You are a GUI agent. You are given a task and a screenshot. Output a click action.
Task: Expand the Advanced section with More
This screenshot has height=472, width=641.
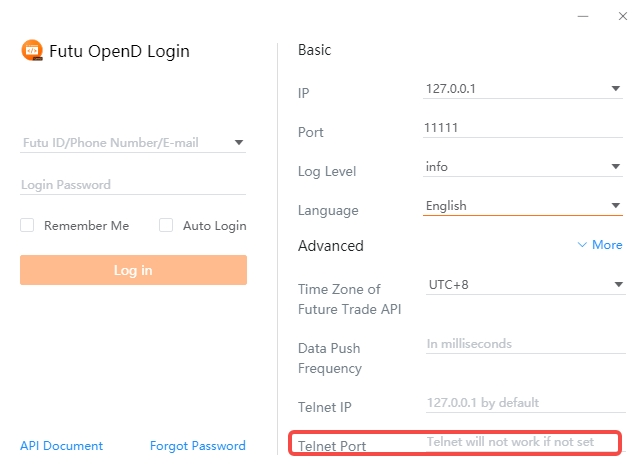click(600, 245)
